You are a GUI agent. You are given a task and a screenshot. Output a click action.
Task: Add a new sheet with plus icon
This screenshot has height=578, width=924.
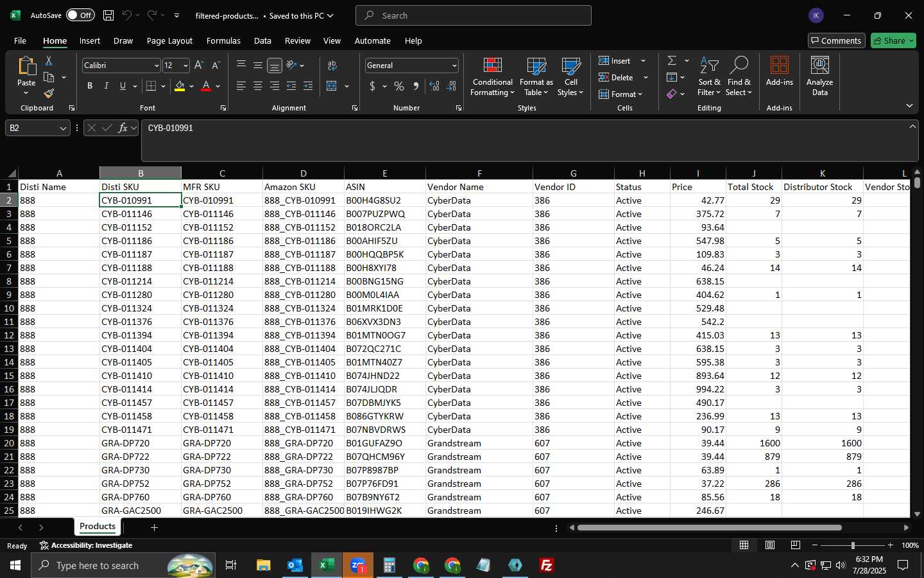pyautogui.click(x=154, y=527)
